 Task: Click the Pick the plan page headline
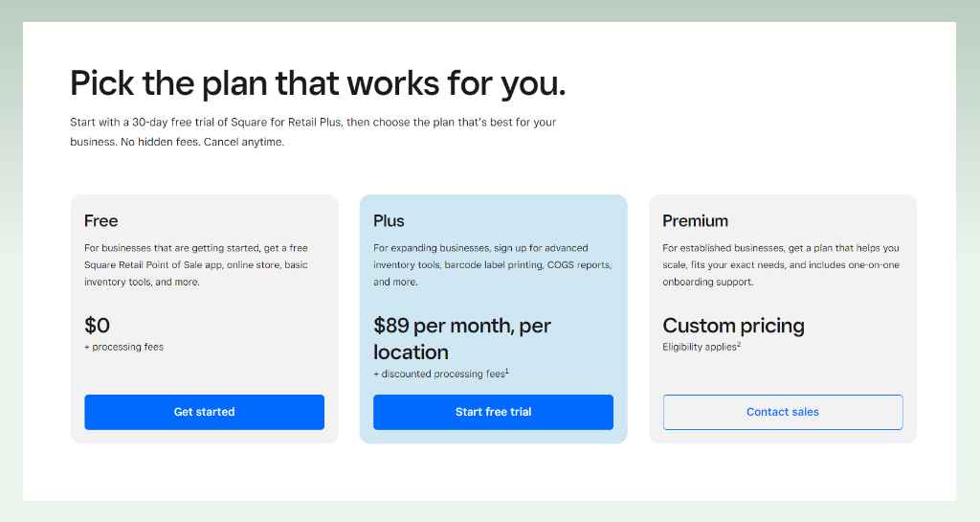[x=318, y=83]
